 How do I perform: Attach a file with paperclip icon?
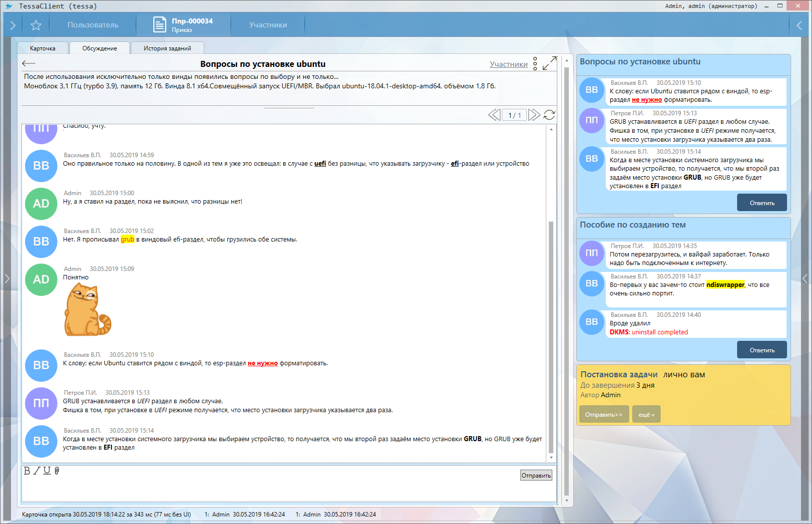click(57, 471)
